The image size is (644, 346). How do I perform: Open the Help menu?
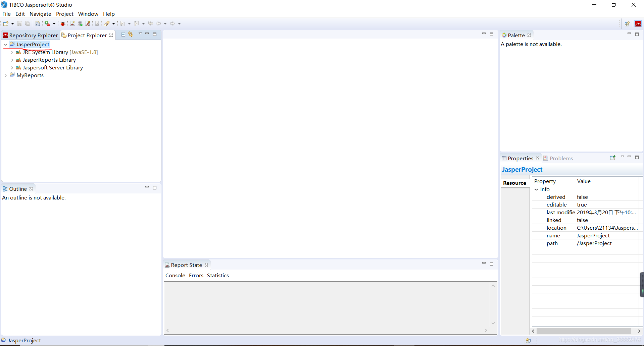tap(109, 14)
